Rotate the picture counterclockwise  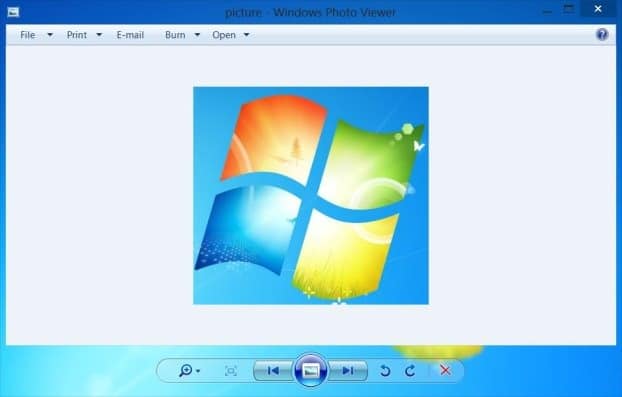pos(385,371)
